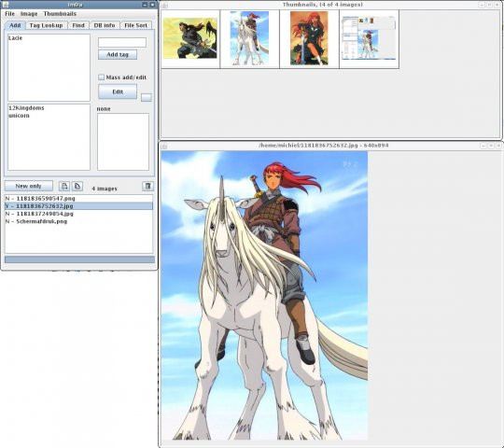Image resolution: width=504 pixels, height=448 pixels.
Task: Click the Thumbnails window title bar icon
Action: click(164, 5)
